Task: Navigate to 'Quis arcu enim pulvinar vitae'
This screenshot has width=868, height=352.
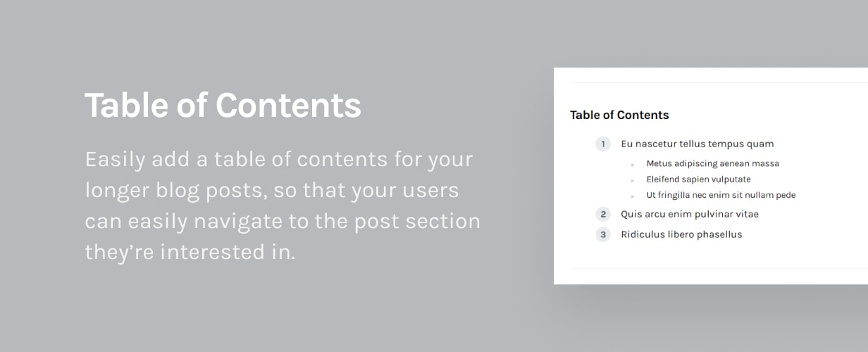Action: [x=690, y=214]
